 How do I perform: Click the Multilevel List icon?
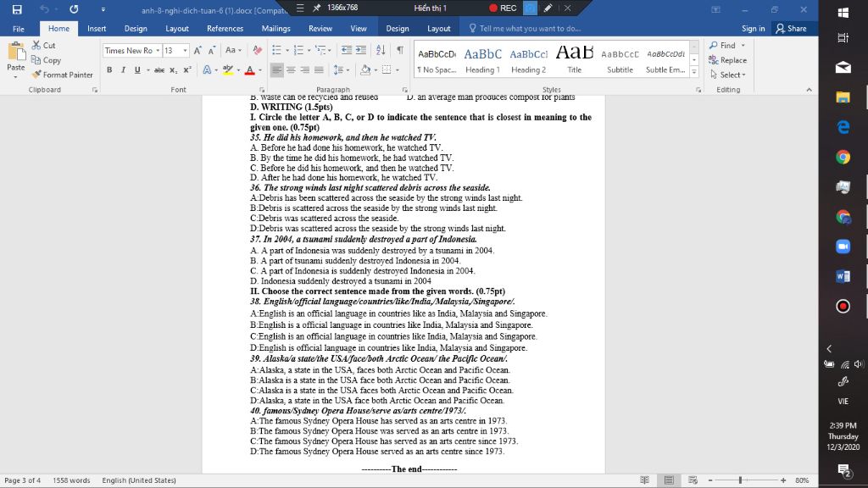320,50
